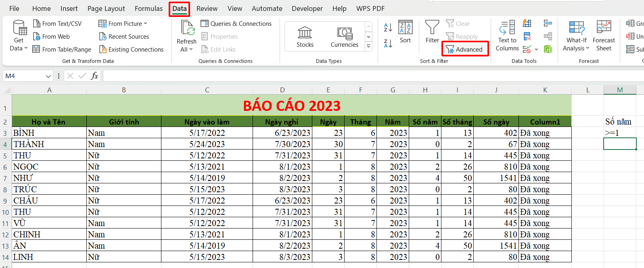Screen dimensions: 644x268
Task: Reapply the filter
Action: pos(462,37)
